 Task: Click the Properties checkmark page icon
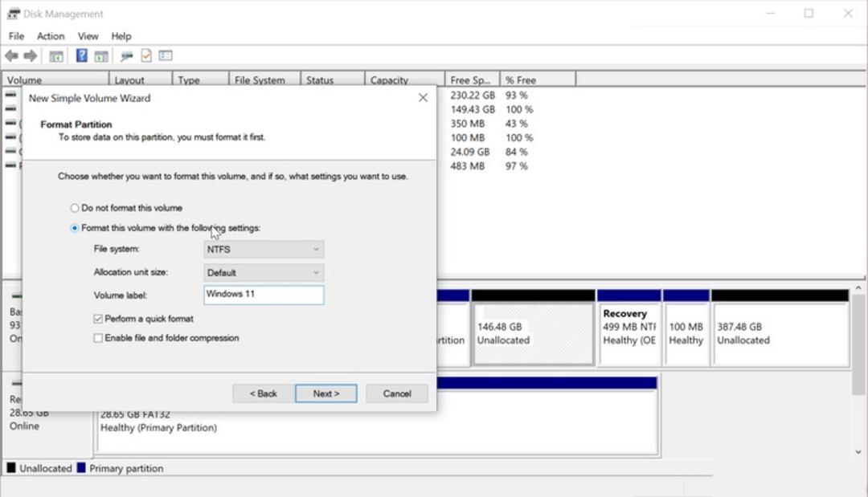click(x=146, y=55)
